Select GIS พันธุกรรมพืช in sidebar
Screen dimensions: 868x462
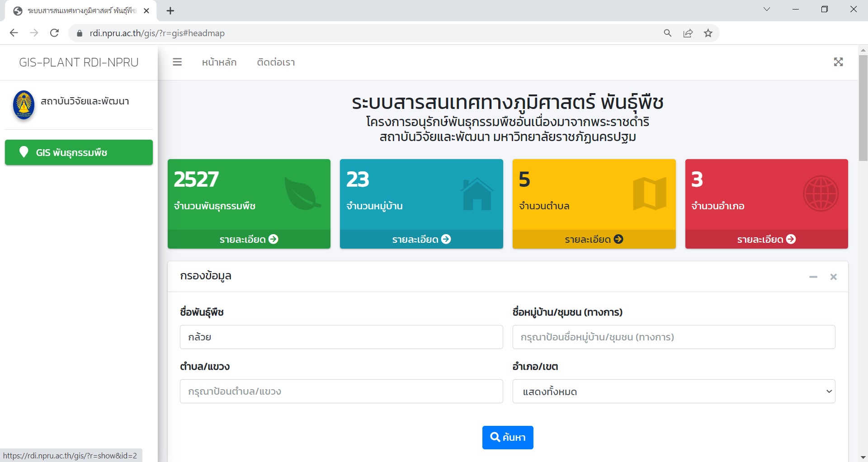pyautogui.click(x=79, y=152)
